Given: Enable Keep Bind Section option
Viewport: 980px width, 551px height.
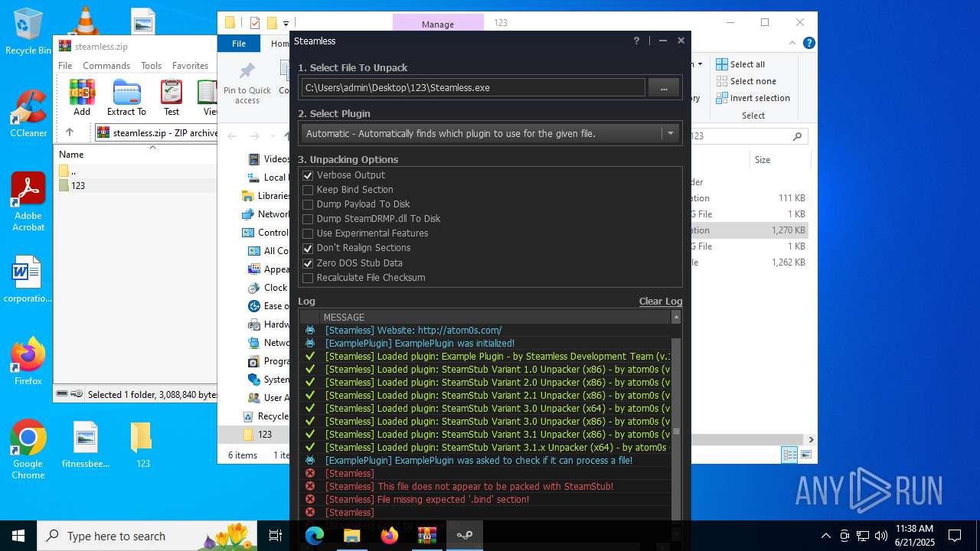Looking at the screenshot, I should point(308,190).
